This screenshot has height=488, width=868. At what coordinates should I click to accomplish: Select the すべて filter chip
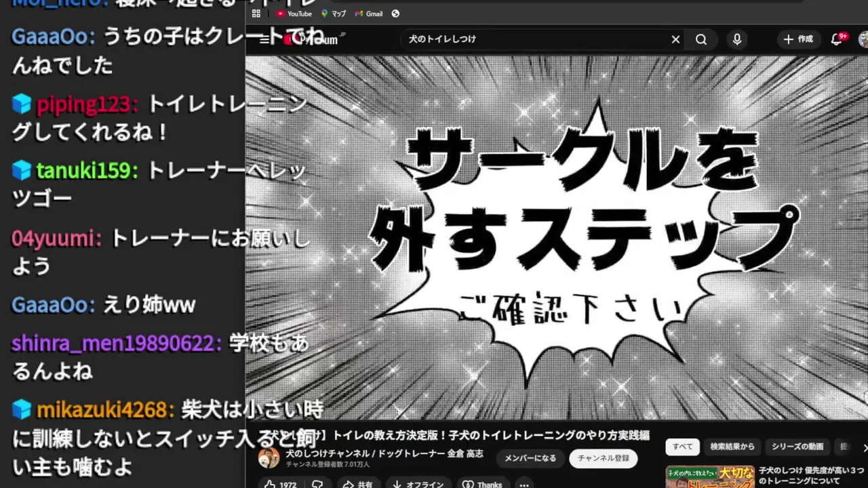pyautogui.click(x=682, y=447)
